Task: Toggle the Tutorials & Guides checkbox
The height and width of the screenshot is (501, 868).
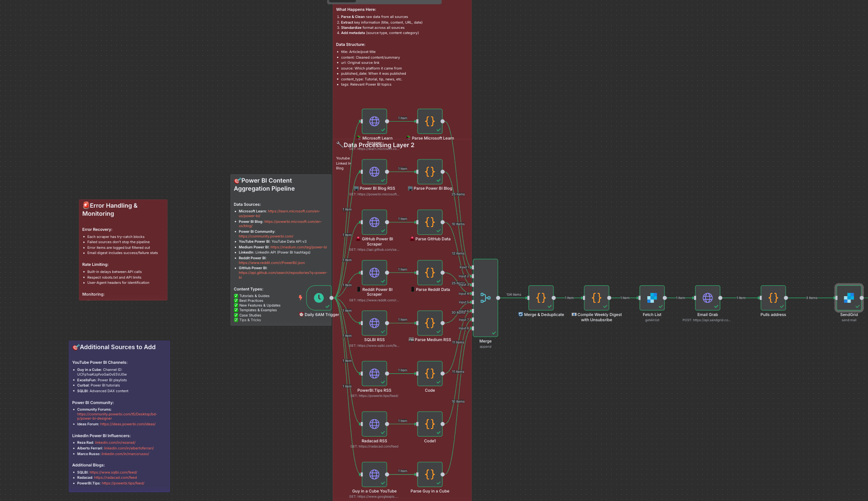Action: [236, 295]
